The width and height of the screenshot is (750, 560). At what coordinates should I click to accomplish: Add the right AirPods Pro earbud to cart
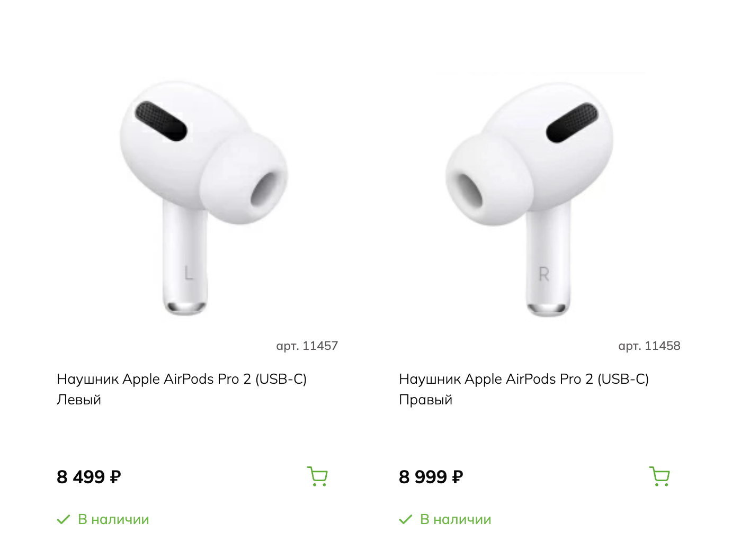[x=659, y=476]
